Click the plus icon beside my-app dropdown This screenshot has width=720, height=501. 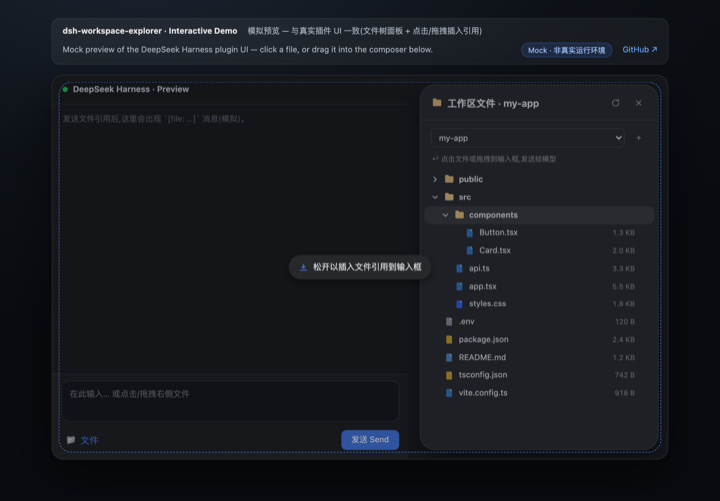tap(638, 138)
